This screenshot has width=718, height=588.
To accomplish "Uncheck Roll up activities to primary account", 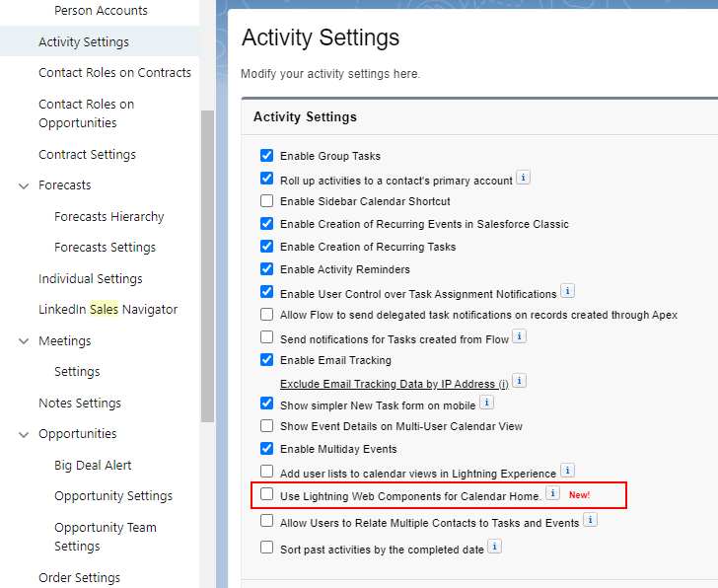I will 266,179.
